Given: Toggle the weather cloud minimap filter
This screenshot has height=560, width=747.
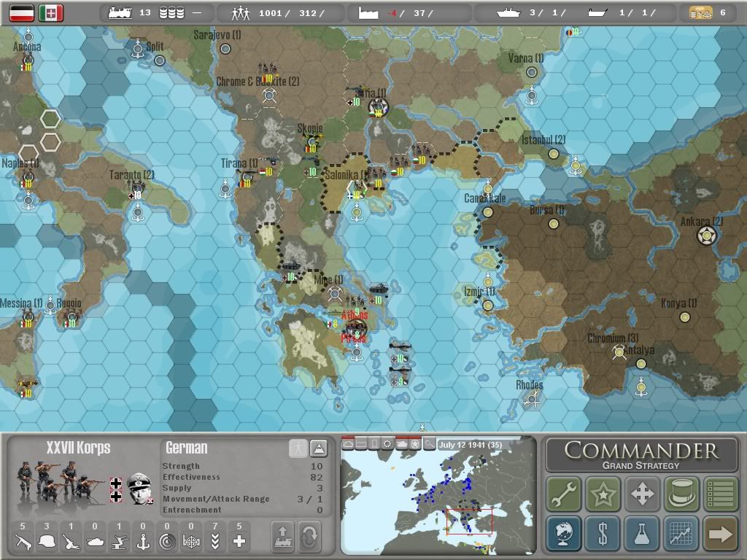Looking at the screenshot, I should 348,444.
